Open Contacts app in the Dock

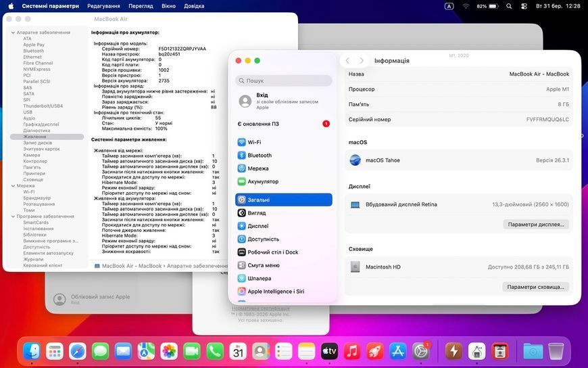(261, 352)
